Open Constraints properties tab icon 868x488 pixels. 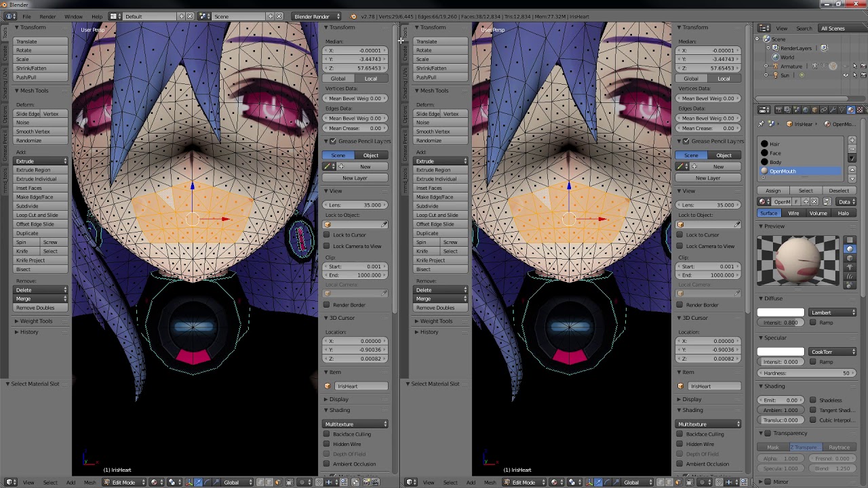(823, 110)
